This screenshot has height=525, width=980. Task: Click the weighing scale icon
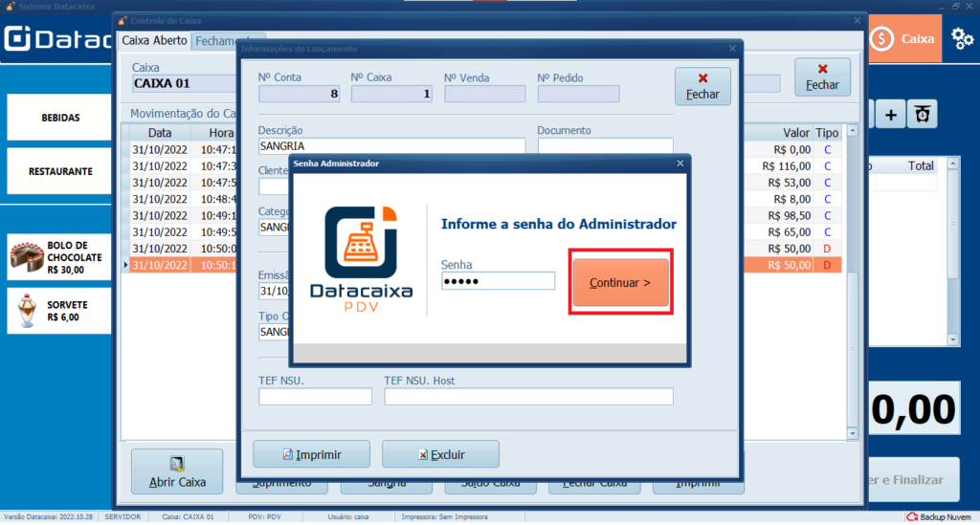coord(922,115)
